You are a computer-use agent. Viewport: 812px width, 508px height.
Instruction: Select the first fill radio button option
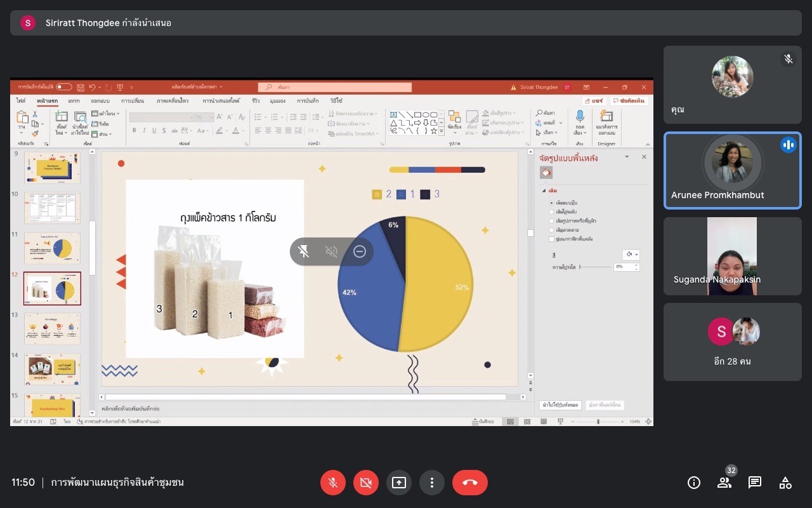point(551,203)
